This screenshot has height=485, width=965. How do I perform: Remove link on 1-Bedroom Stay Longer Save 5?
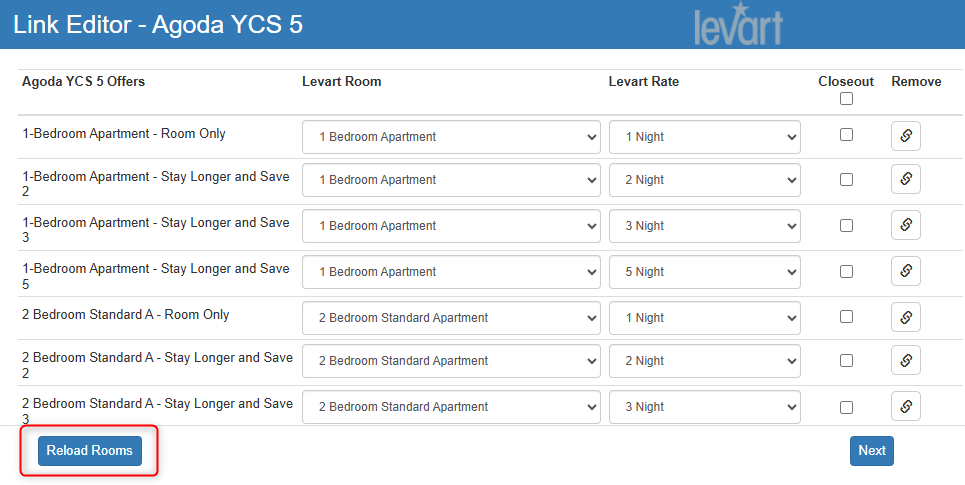(x=905, y=271)
